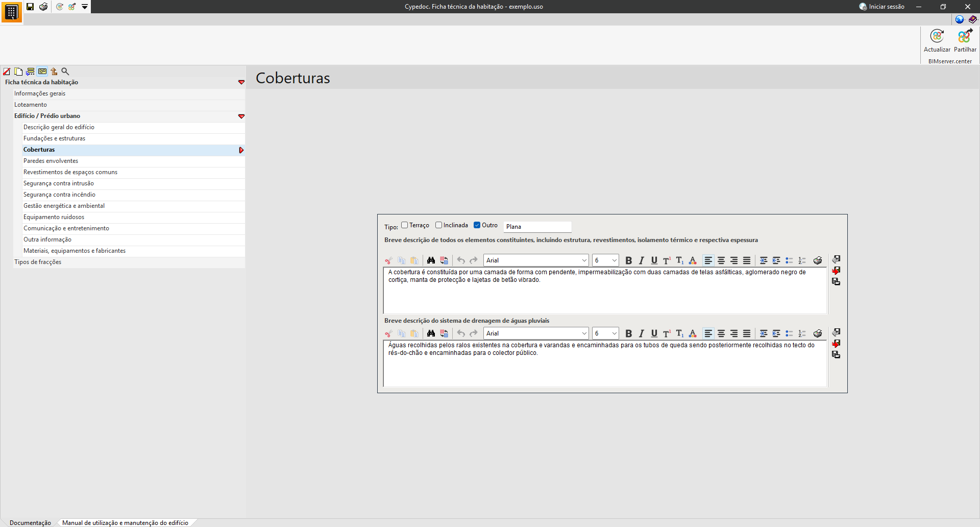Open Manual de utilização e manutenção do edifício tab

pyautogui.click(x=125, y=523)
